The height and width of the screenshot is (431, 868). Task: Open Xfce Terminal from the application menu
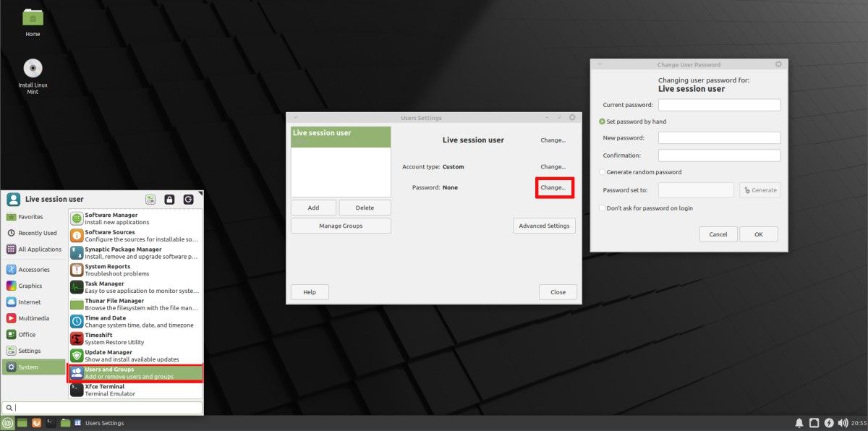point(105,389)
